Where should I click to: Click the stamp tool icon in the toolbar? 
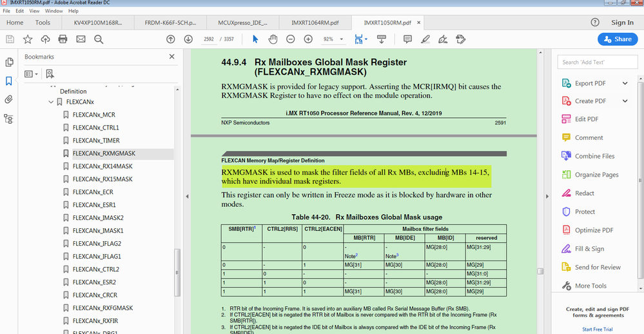[x=460, y=39]
